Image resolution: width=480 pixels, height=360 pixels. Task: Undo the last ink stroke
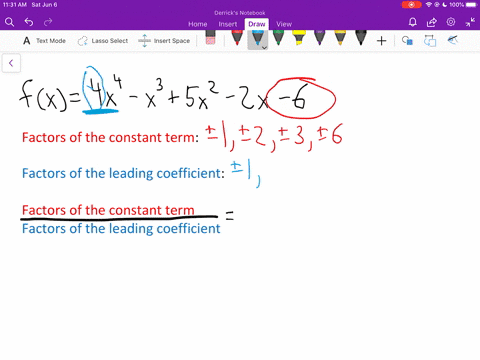pyautogui.click(x=29, y=22)
